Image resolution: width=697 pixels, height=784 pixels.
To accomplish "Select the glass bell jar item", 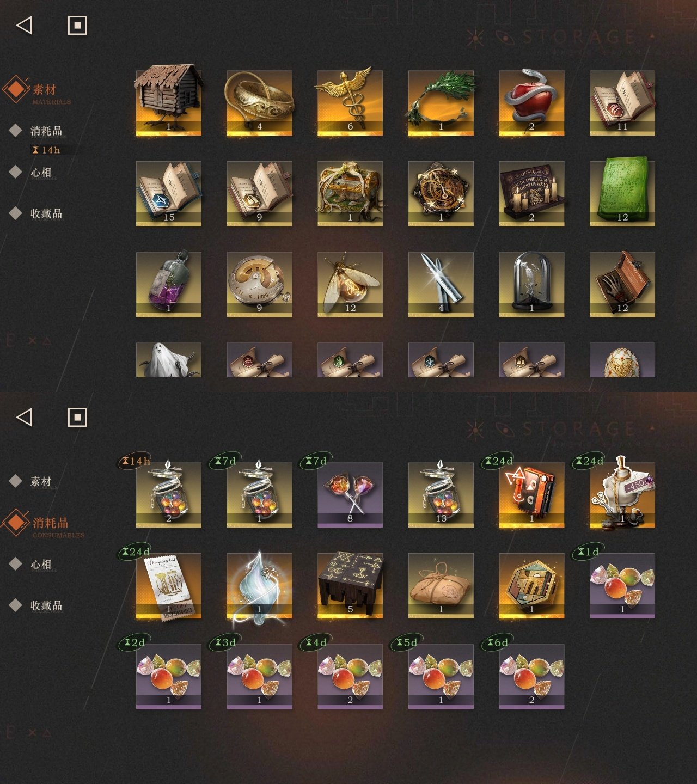I will coord(531,284).
